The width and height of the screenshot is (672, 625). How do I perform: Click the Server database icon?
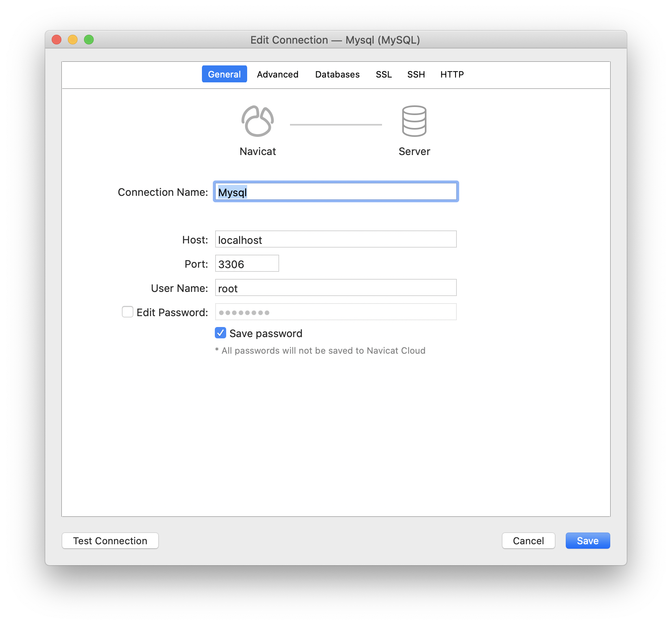(x=414, y=121)
